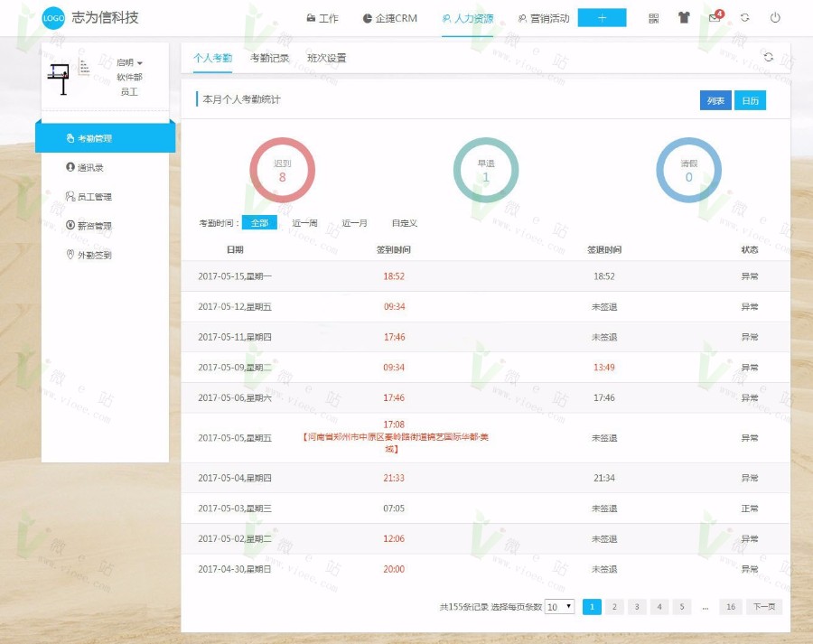Open the 工作 top menu
Image resolution: width=813 pixels, height=644 pixels.
coord(322,18)
